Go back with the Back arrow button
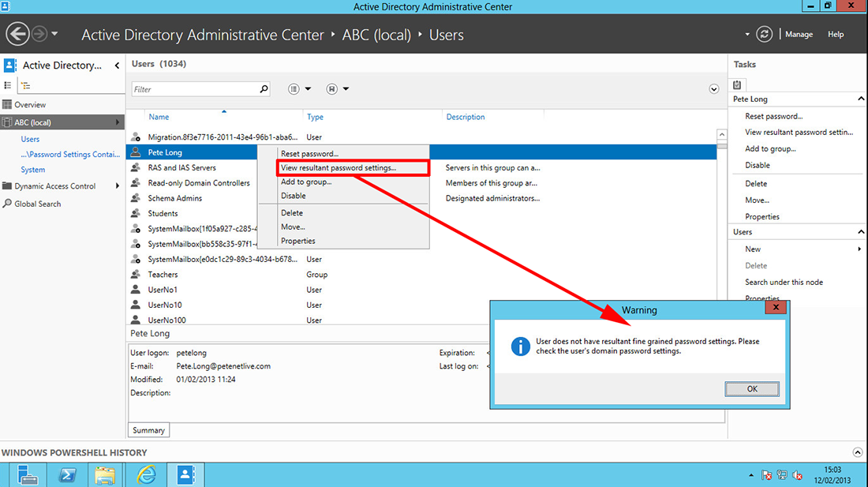Image resolution: width=868 pixels, height=487 pixels. coord(17,34)
